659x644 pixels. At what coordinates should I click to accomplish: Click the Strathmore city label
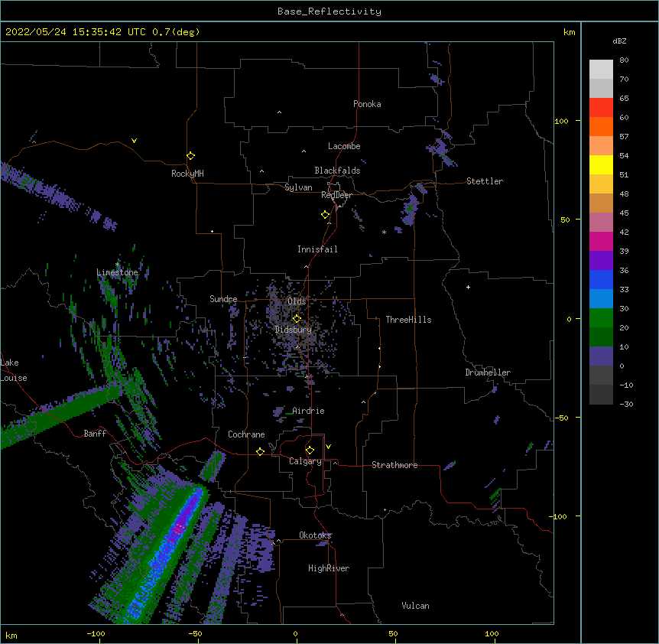(x=394, y=465)
